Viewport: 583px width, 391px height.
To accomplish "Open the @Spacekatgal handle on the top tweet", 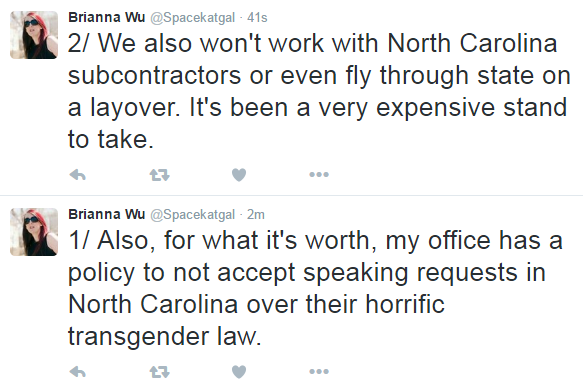I will click(x=192, y=18).
